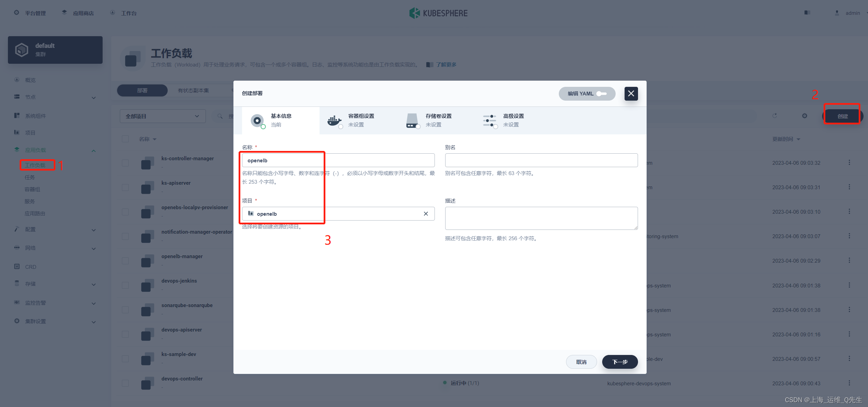Close the 创建部署 dialog with X
The height and width of the screenshot is (407, 868).
coord(631,94)
